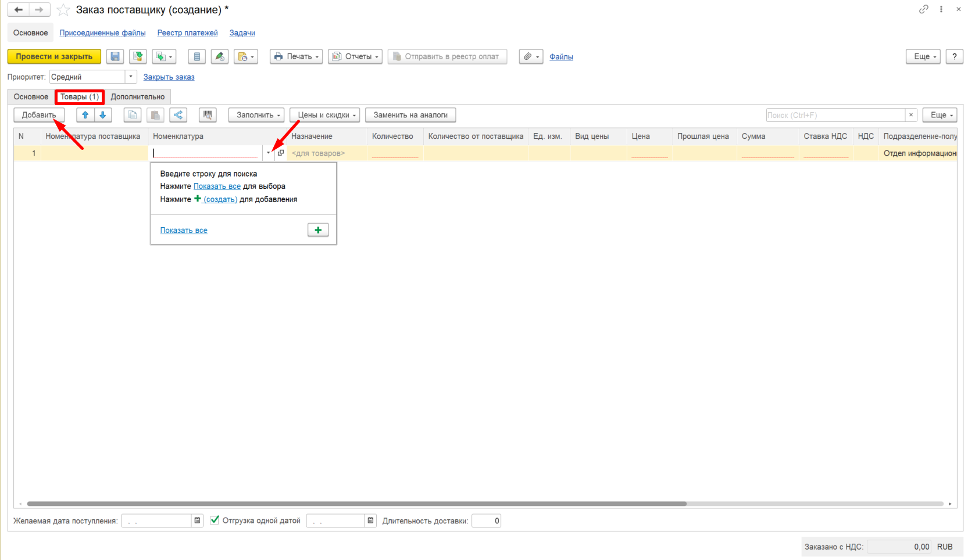Click the get-link chain icon

(x=924, y=9)
